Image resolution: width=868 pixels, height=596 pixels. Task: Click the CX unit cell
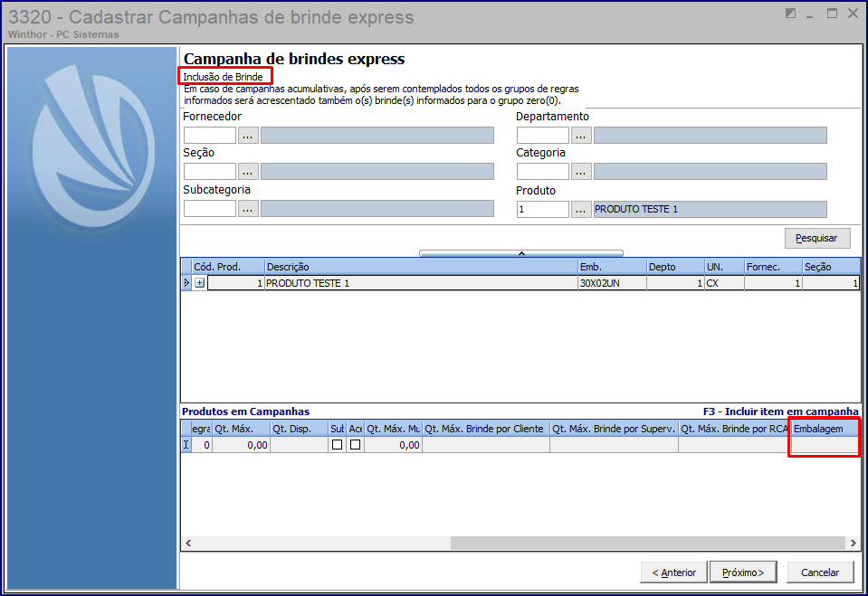tap(724, 283)
